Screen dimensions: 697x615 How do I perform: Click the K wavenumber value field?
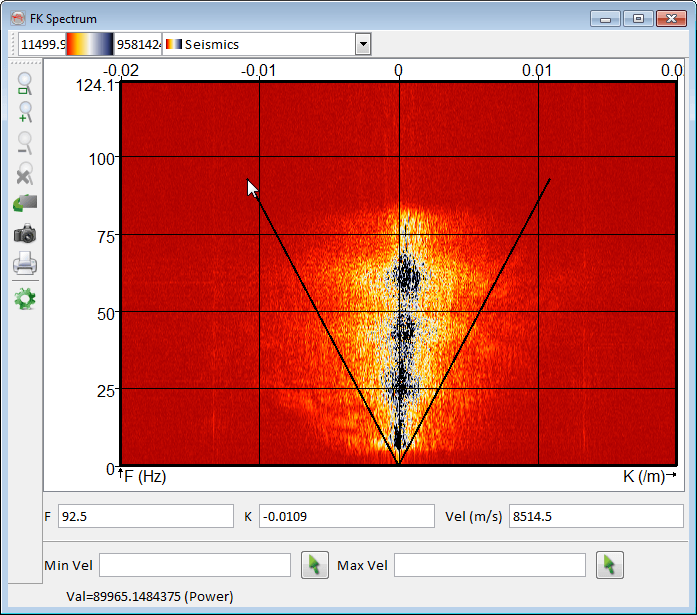click(x=332, y=516)
